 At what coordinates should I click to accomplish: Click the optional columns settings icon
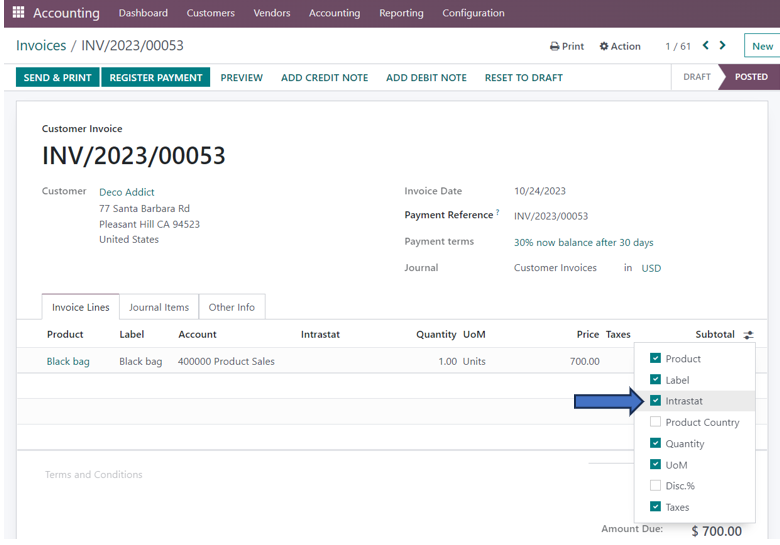(x=749, y=335)
